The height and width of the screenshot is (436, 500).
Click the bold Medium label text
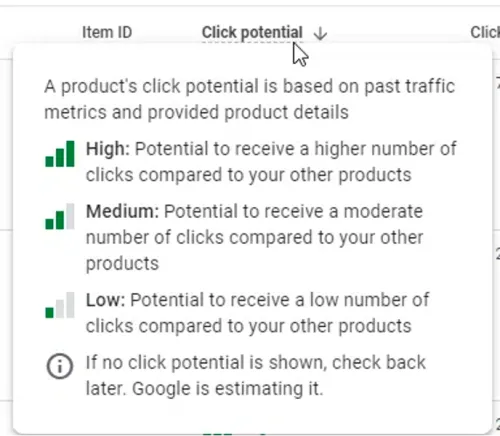[122, 211]
